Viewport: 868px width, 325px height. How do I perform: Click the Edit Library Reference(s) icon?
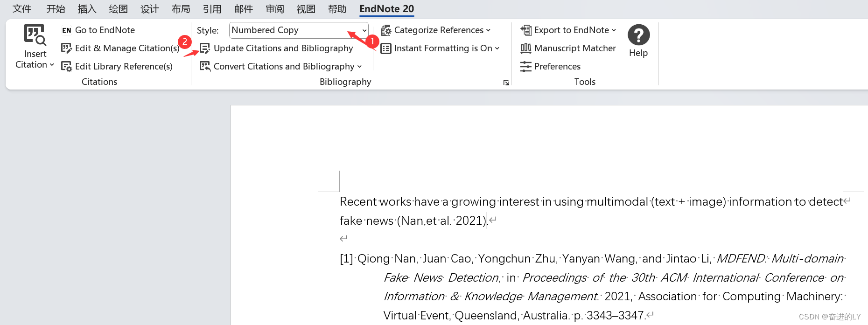67,67
